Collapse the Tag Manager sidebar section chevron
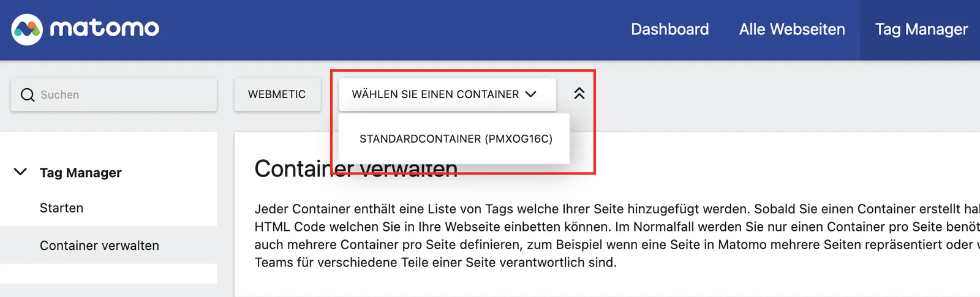Viewport: 980px width, 297px height. click(x=20, y=172)
